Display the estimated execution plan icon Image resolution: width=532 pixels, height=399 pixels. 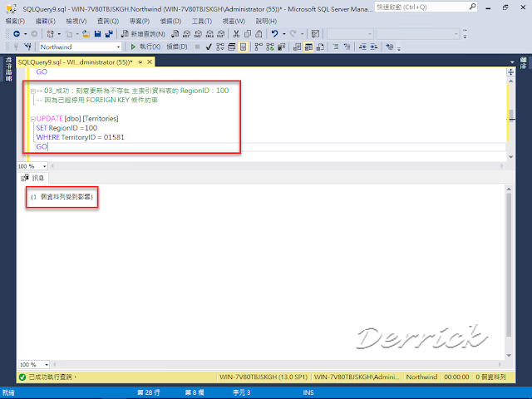click(220, 47)
